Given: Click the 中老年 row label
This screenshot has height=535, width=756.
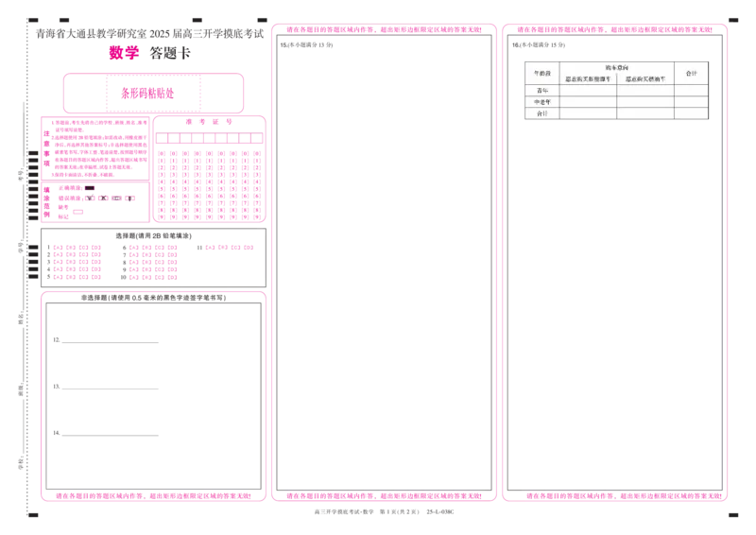Looking at the screenshot, I should [541, 102].
